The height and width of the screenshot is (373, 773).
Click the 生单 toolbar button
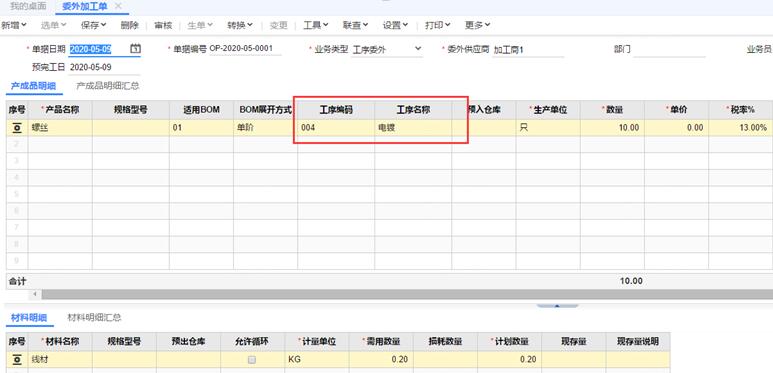[x=200, y=25]
